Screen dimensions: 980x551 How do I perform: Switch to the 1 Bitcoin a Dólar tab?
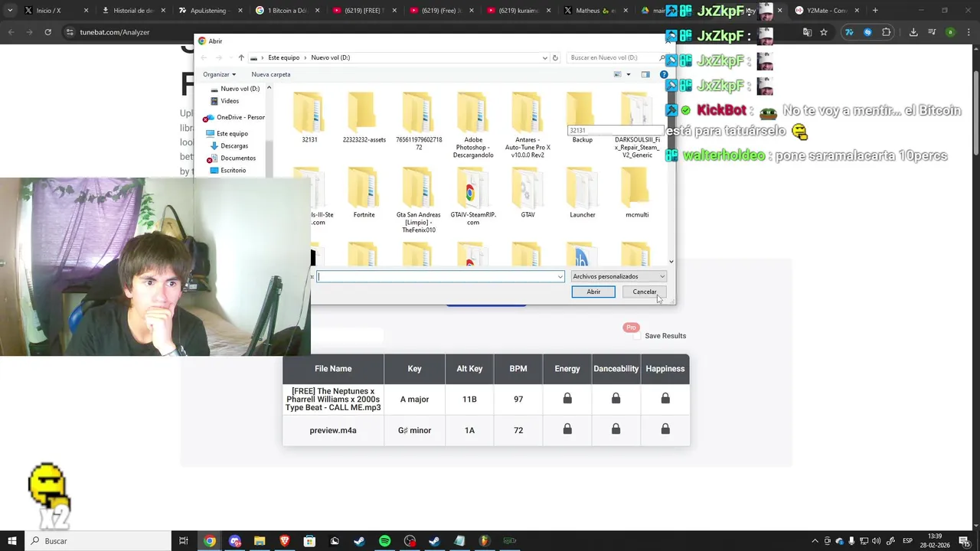pos(286,11)
